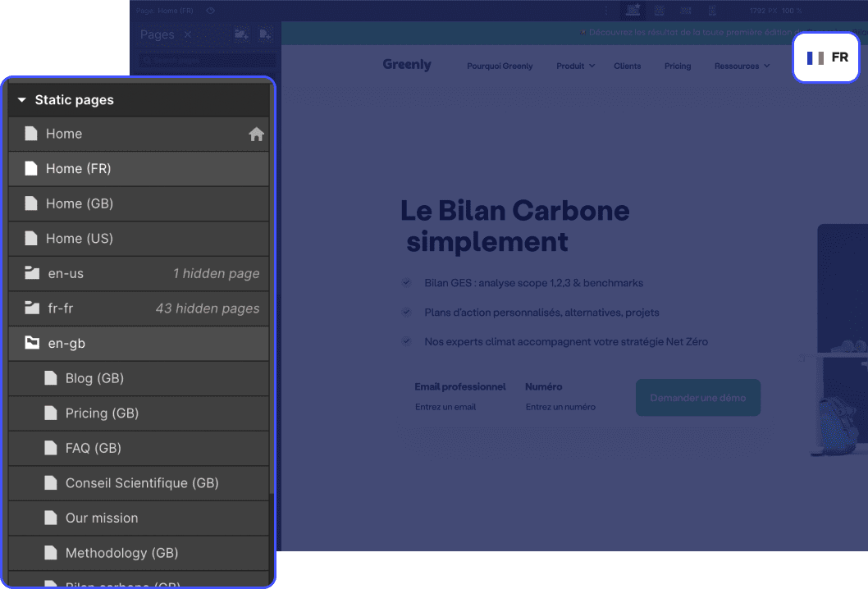Open the Our mission page

pyautogui.click(x=139, y=518)
